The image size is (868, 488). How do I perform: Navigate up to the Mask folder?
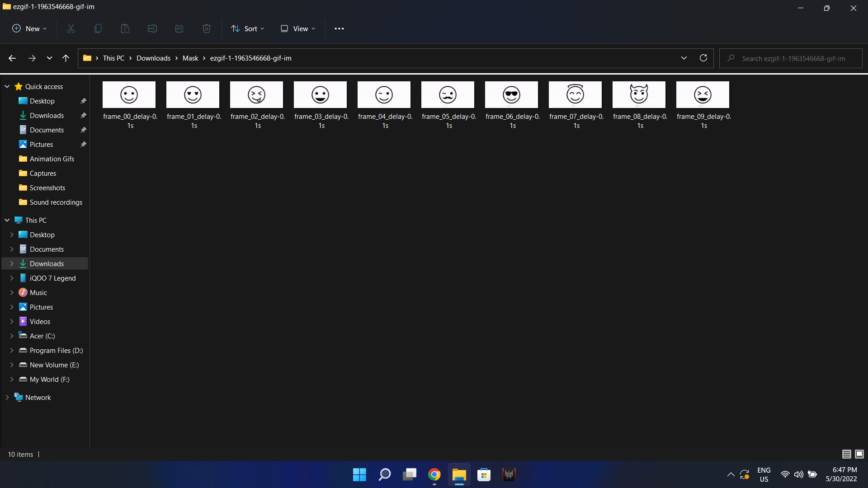[x=66, y=58]
